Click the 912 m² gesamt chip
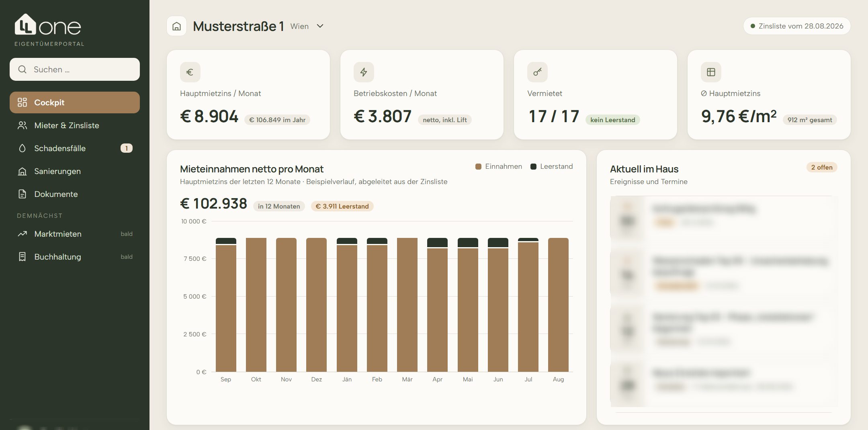This screenshot has width=868, height=430. pos(810,120)
